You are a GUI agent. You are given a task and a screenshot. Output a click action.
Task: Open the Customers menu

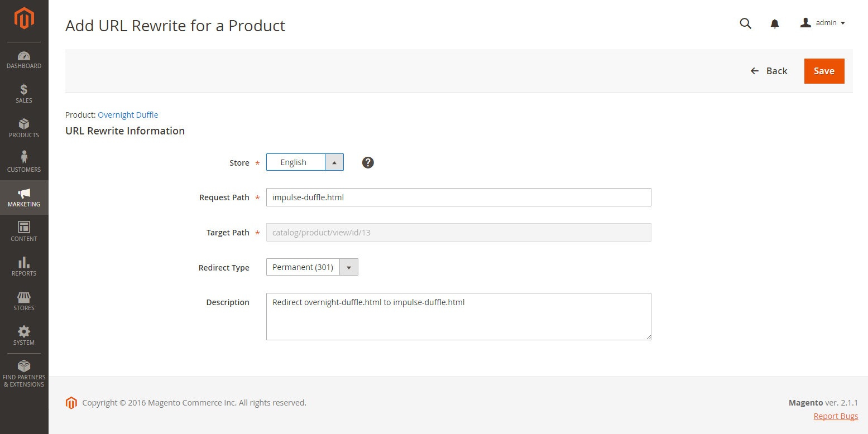pyautogui.click(x=24, y=163)
